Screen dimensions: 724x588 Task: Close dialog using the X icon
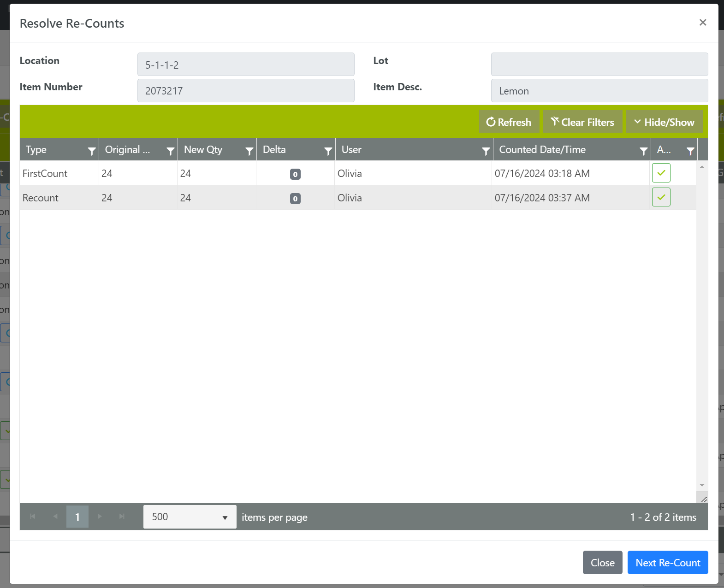(702, 23)
